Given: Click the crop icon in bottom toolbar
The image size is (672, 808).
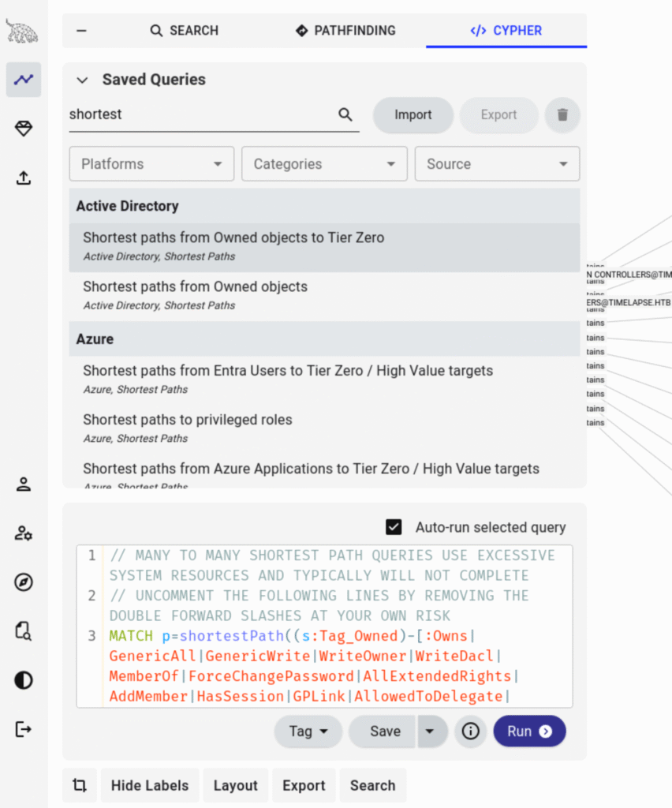Looking at the screenshot, I should (79, 785).
